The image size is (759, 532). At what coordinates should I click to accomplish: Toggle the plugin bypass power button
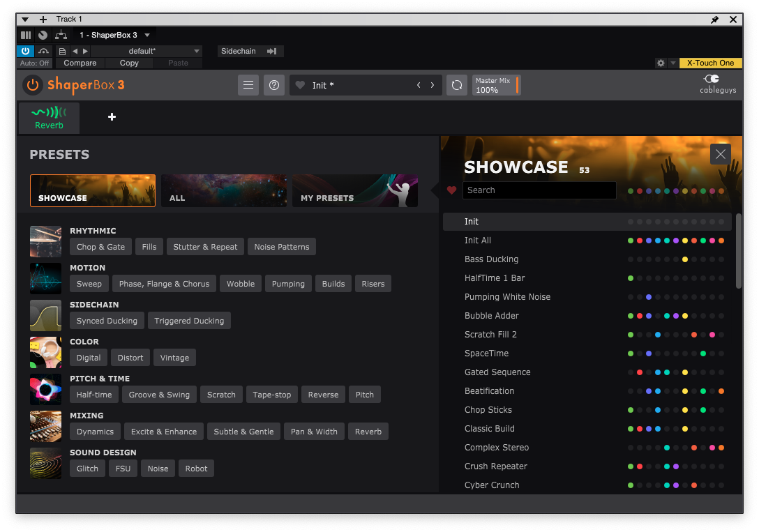click(x=25, y=51)
